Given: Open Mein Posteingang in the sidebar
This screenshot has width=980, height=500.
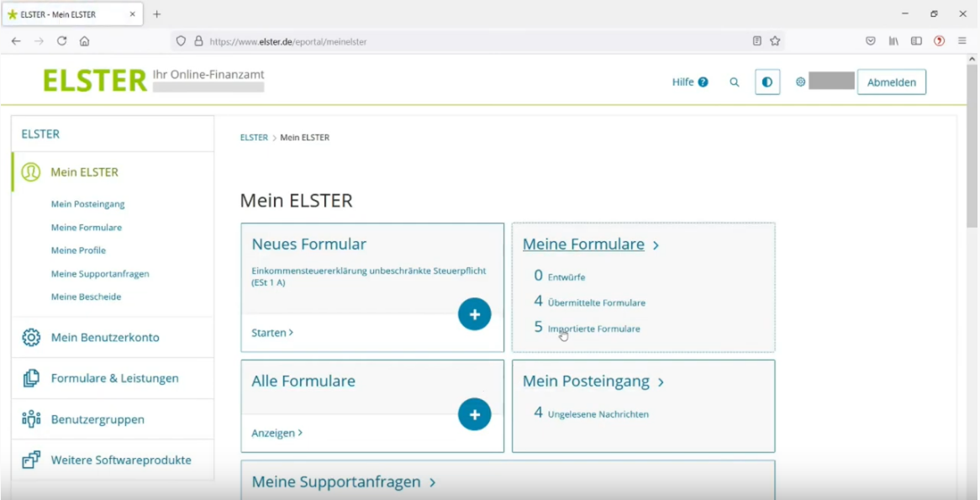Looking at the screenshot, I should click(x=88, y=204).
